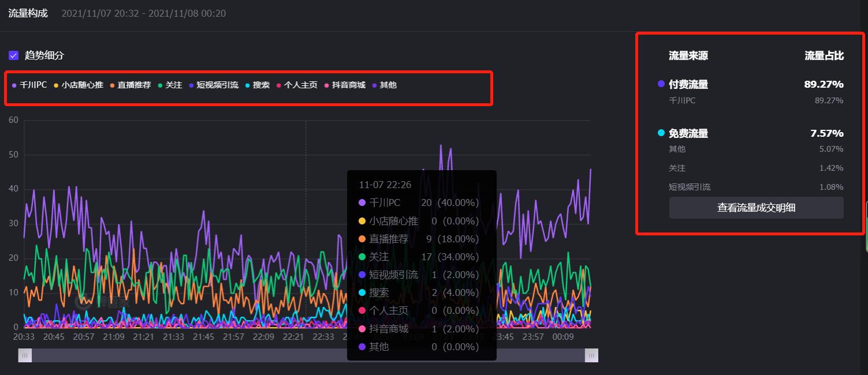Click the 查看流量成交明细 button

pyautogui.click(x=756, y=208)
